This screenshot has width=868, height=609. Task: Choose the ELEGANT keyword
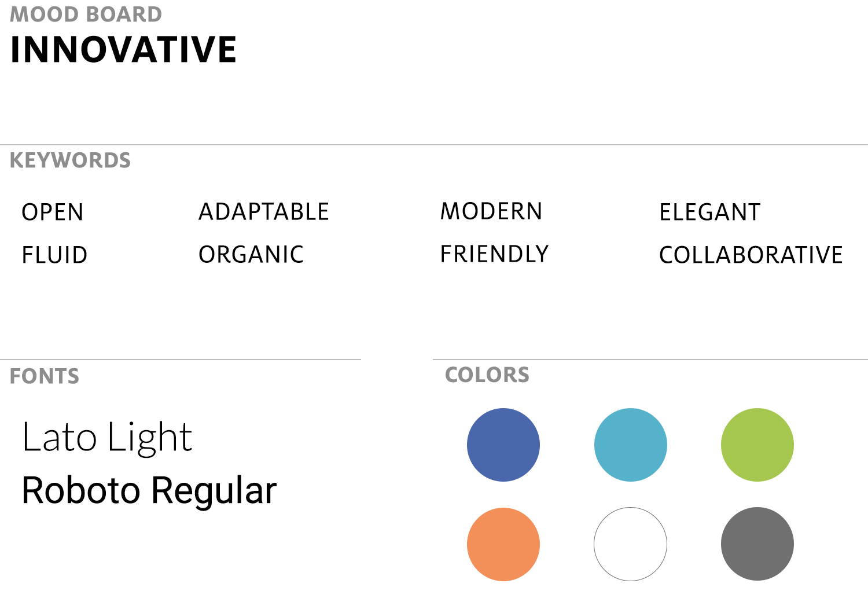710,212
